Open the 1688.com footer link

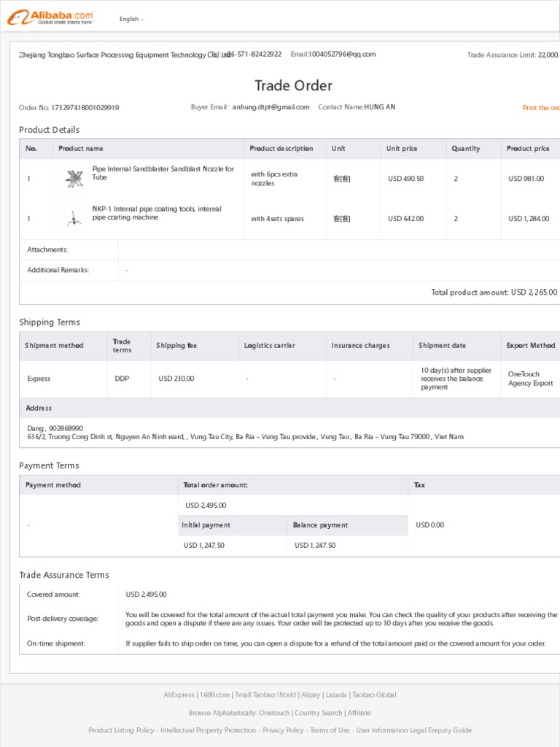pos(214,694)
